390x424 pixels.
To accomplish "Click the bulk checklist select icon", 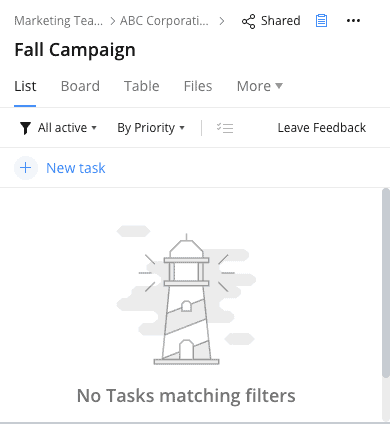I will coord(225,128).
